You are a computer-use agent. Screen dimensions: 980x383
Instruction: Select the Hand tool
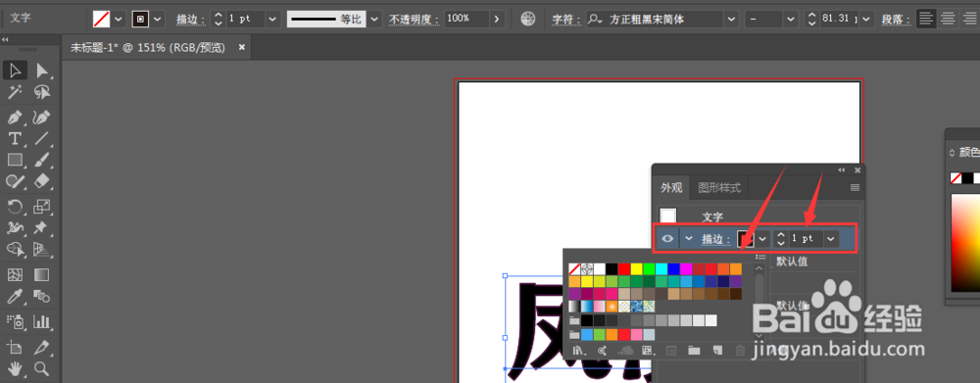(x=15, y=368)
